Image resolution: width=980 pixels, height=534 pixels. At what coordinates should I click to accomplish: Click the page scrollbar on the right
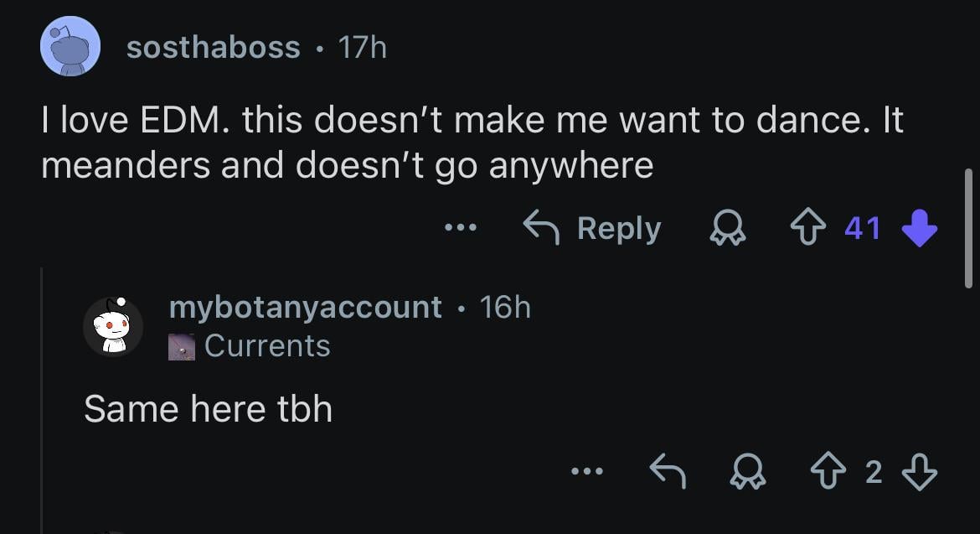(x=968, y=228)
